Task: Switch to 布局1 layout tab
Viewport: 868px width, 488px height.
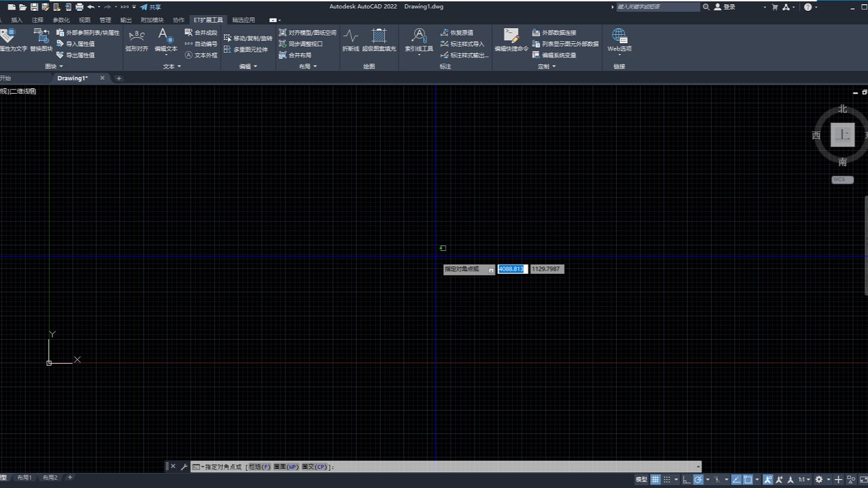Action: 25,478
